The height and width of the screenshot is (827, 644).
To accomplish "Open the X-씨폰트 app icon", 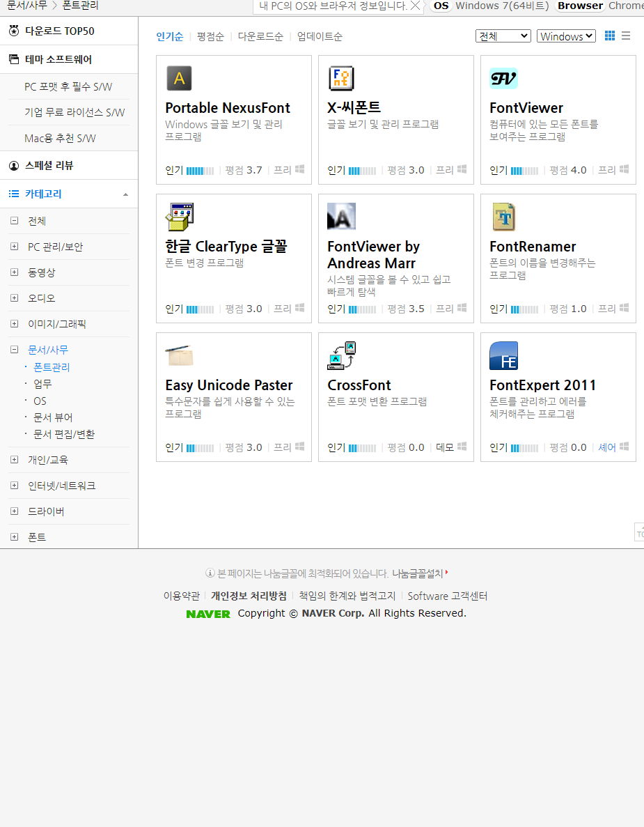I will 341,79.
